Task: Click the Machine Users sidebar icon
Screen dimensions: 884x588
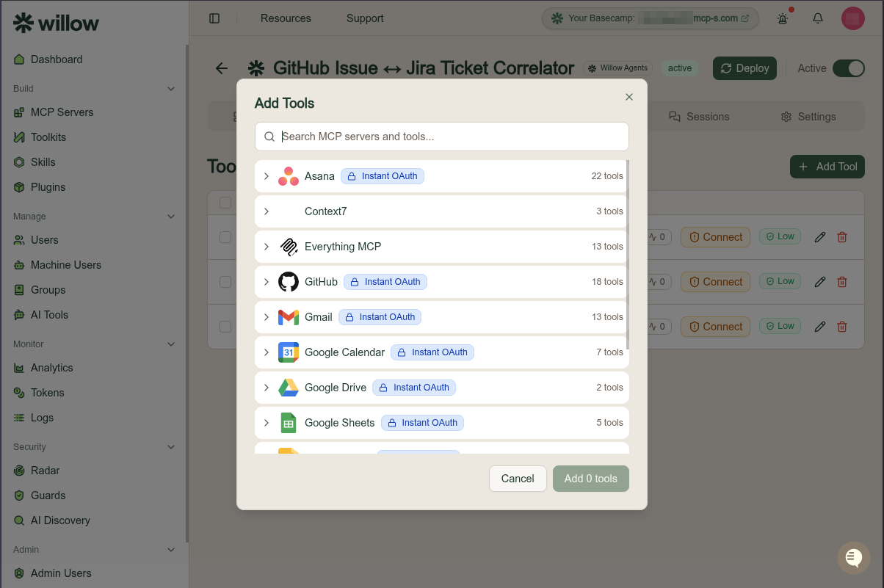Action: click(x=19, y=265)
